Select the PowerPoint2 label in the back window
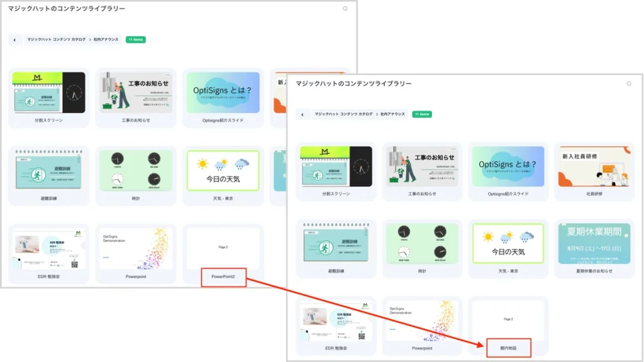 coord(223,277)
